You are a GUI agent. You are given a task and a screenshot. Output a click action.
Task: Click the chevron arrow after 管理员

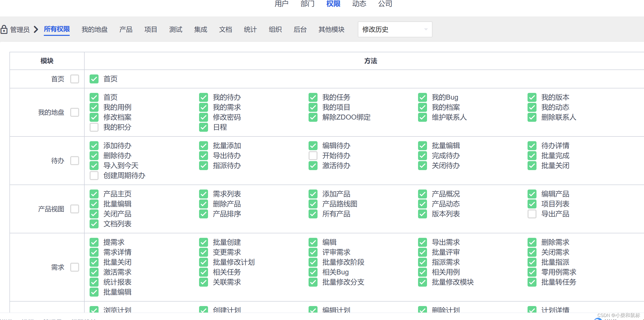tap(36, 29)
